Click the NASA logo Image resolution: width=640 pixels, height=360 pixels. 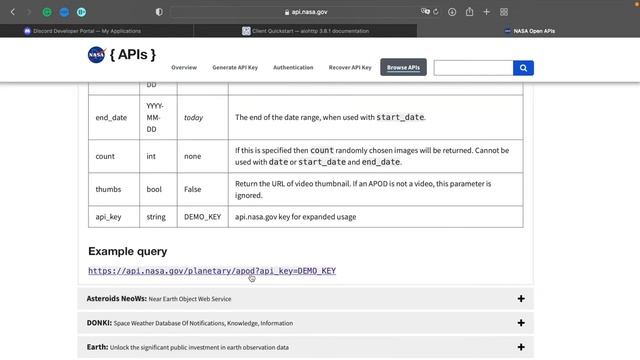[97, 55]
